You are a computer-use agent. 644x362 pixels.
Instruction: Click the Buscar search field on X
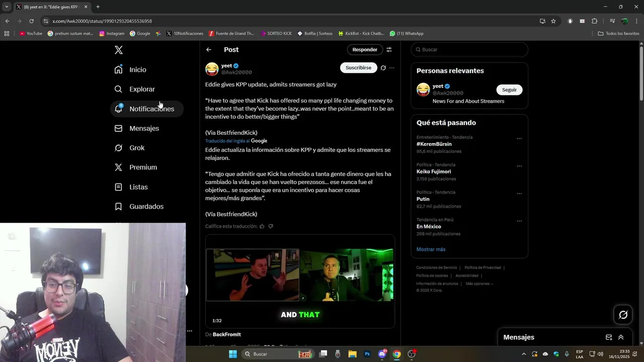(x=469, y=50)
